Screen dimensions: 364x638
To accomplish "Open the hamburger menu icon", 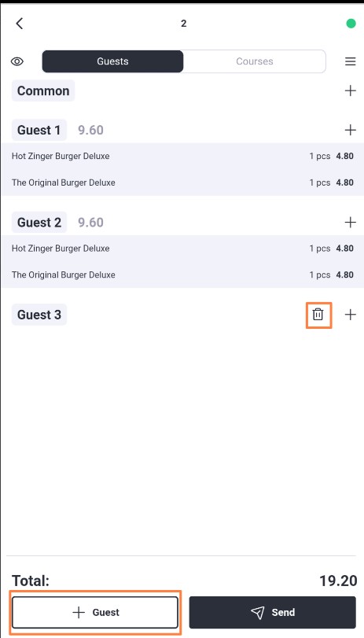I will (350, 61).
